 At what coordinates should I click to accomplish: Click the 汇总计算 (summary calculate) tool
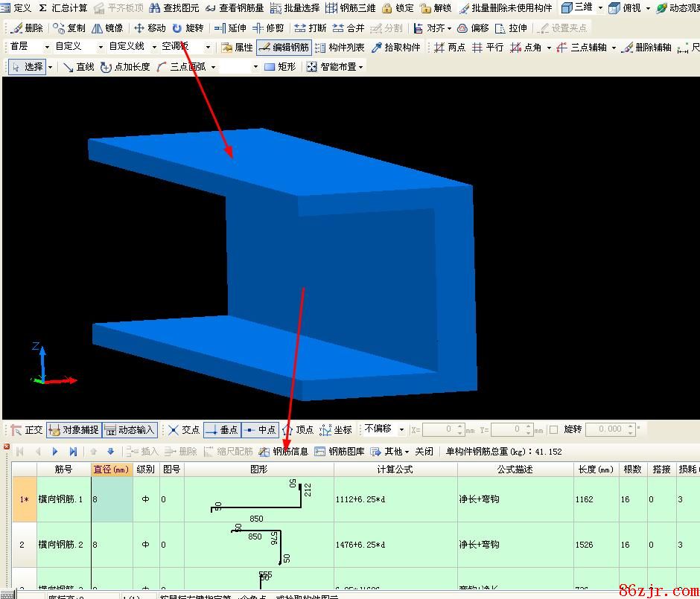coord(63,8)
